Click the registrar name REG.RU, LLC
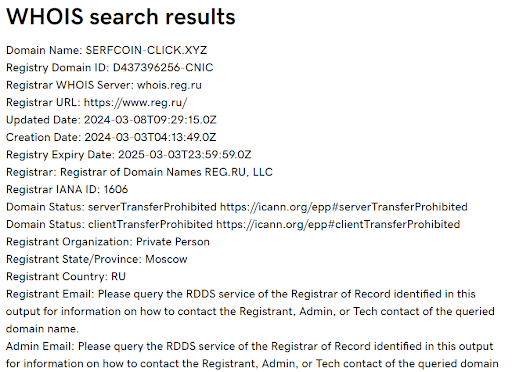 tap(239, 172)
